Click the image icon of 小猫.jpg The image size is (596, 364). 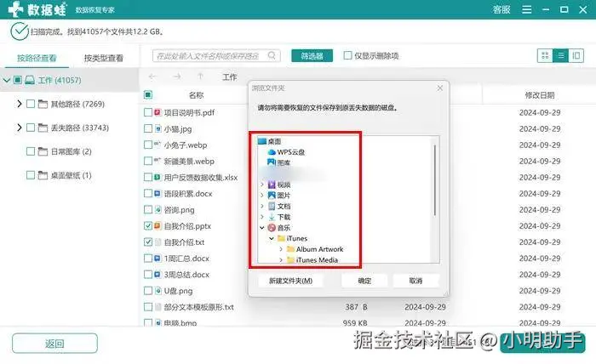click(x=158, y=128)
